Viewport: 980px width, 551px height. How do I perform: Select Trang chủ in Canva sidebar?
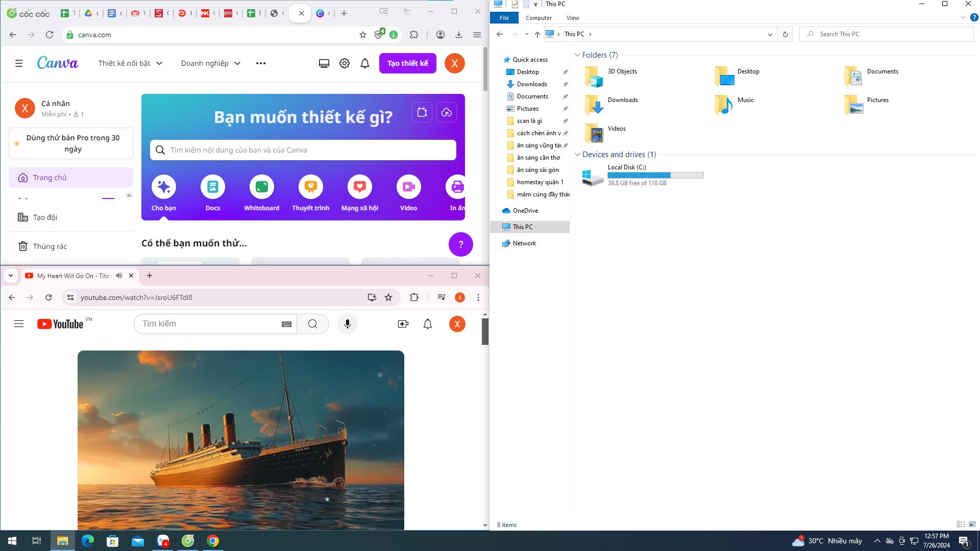[71, 178]
